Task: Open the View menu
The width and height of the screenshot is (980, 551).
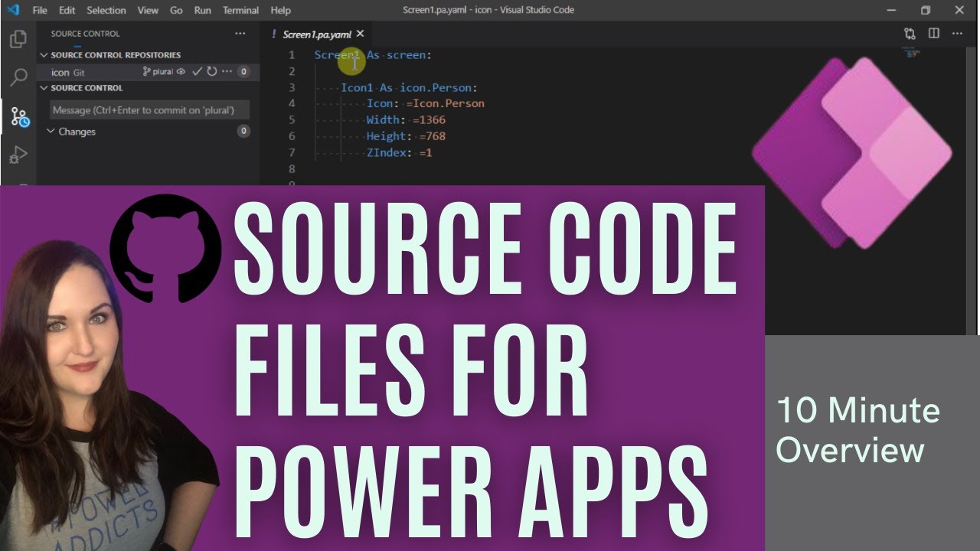Action: coord(148,10)
